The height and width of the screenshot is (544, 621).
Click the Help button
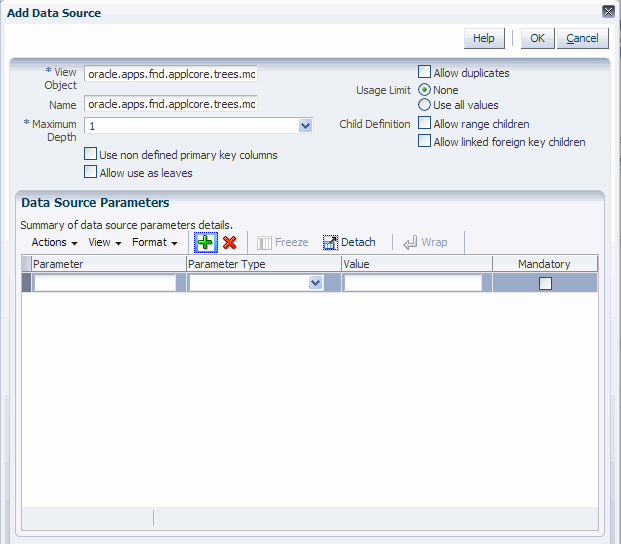484,38
